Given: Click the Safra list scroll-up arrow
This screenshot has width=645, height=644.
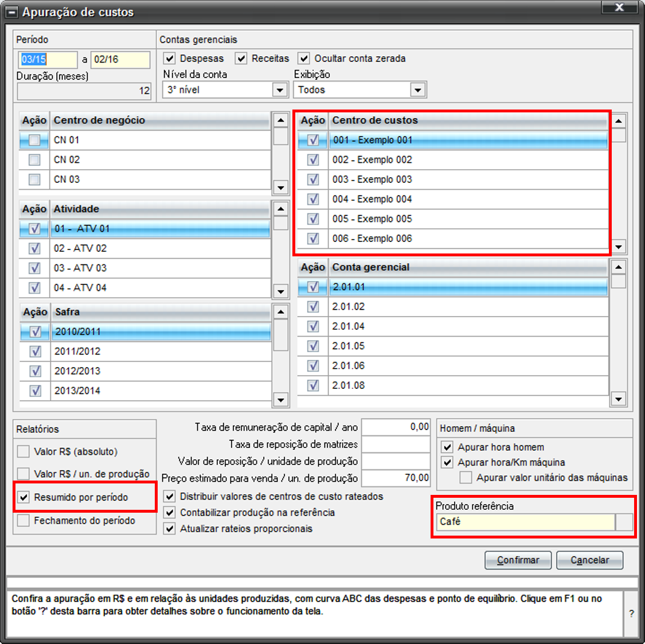Looking at the screenshot, I should (x=280, y=312).
